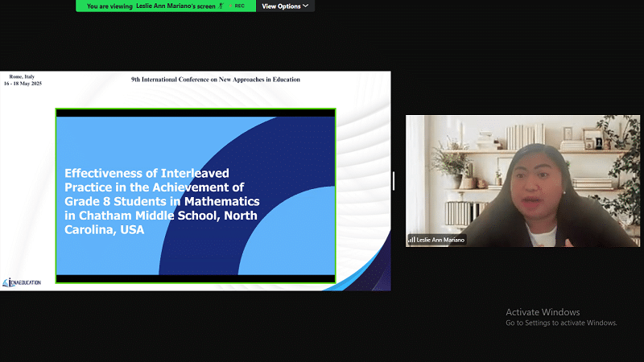644x362 pixels.
Task: Click the black bar at the slide top
Action: [x=195, y=113]
